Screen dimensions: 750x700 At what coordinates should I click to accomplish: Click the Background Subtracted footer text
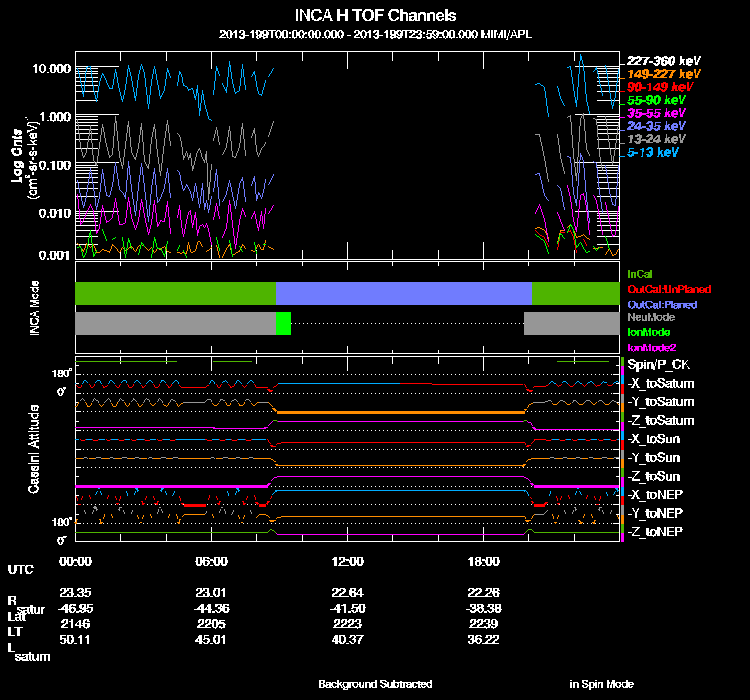375,684
